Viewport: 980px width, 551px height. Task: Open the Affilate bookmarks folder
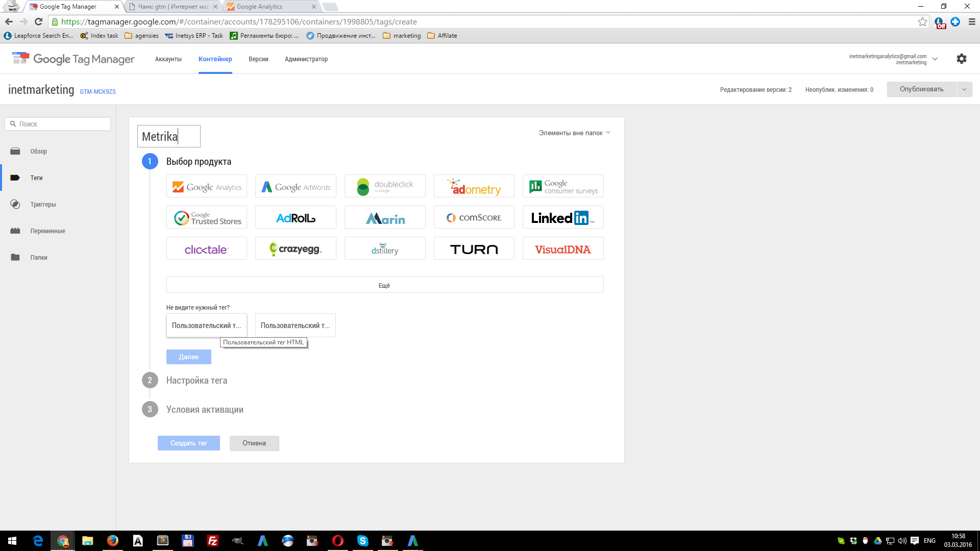click(442, 36)
